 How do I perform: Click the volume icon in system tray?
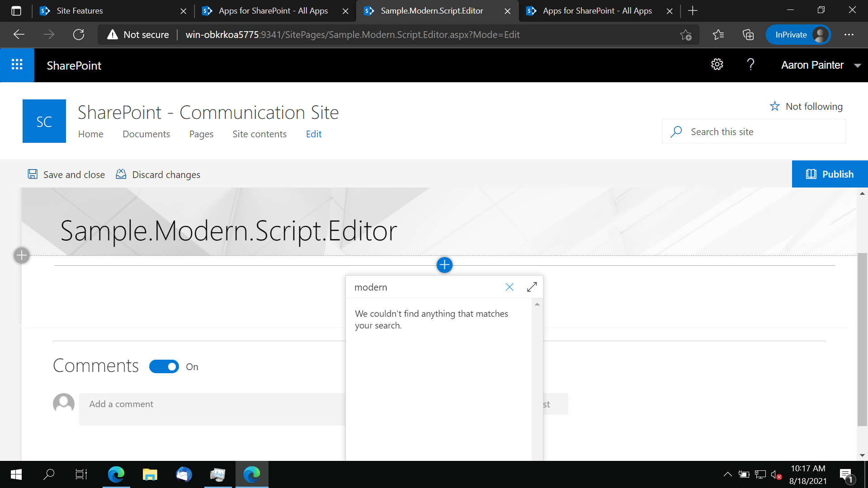click(776, 474)
